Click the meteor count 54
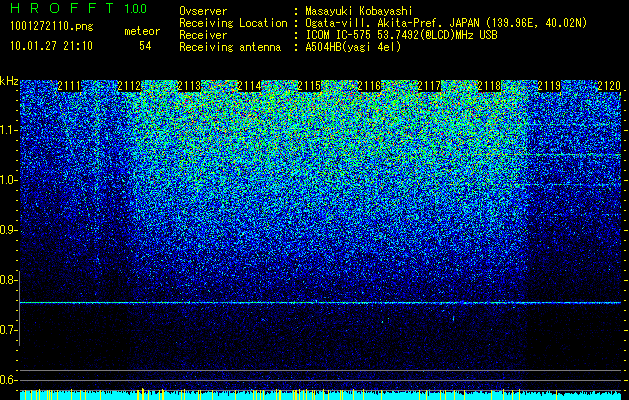The width and height of the screenshot is (629, 400). click(145, 46)
